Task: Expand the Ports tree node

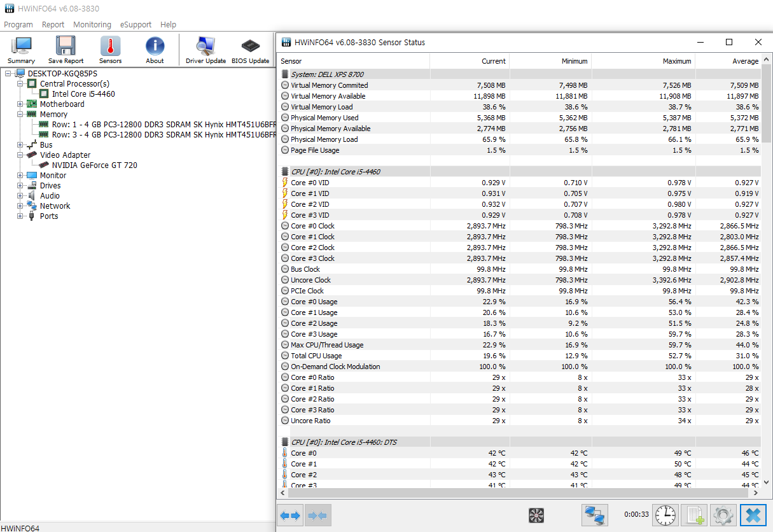Action: point(20,216)
